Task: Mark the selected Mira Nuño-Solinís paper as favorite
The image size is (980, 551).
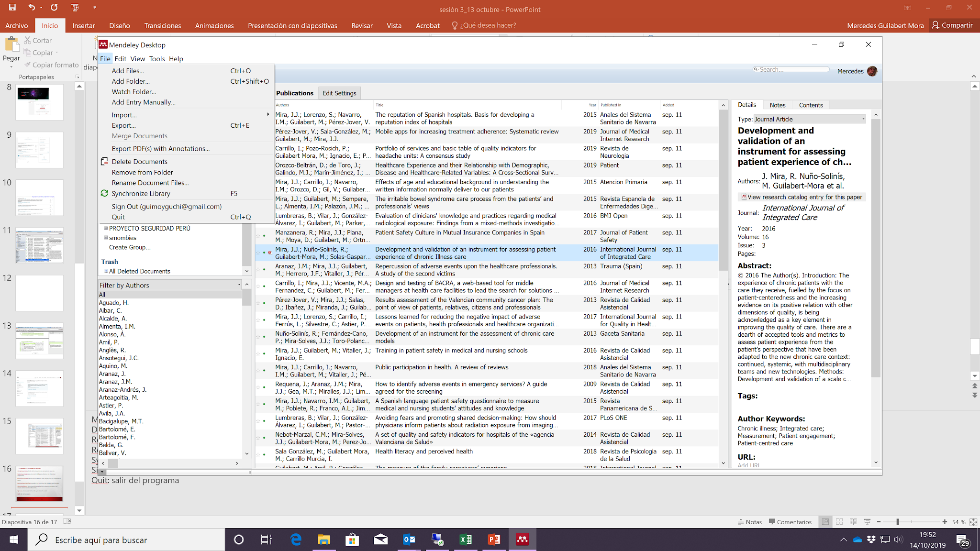Action: pos(258,253)
